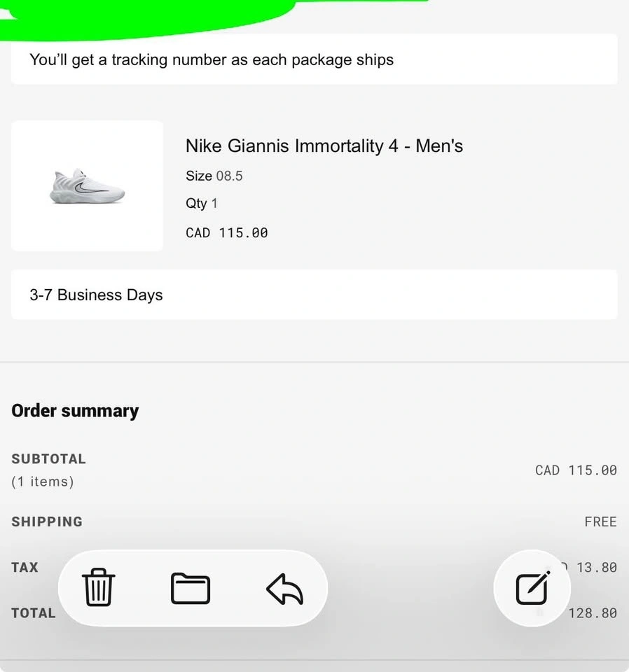Screen dimensions: 629x672
Task: Compose a new message
Action: click(x=532, y=588)
